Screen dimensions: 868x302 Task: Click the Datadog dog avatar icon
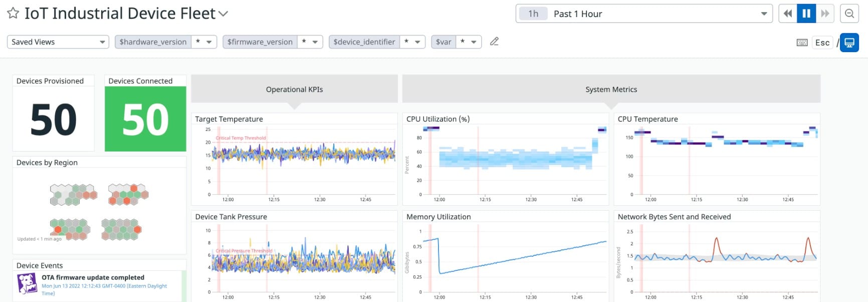pos(27,283)
